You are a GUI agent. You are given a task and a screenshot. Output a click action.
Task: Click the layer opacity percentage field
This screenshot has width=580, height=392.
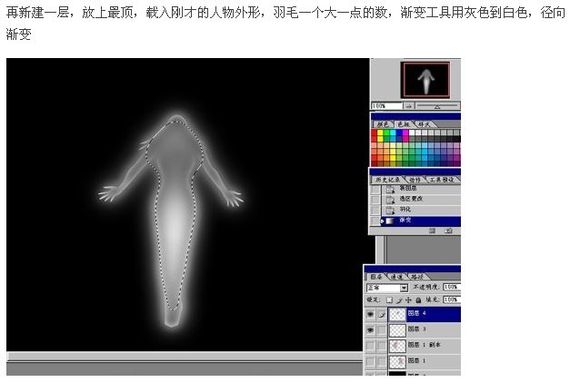pyautogui.click(x=452, y=287)
